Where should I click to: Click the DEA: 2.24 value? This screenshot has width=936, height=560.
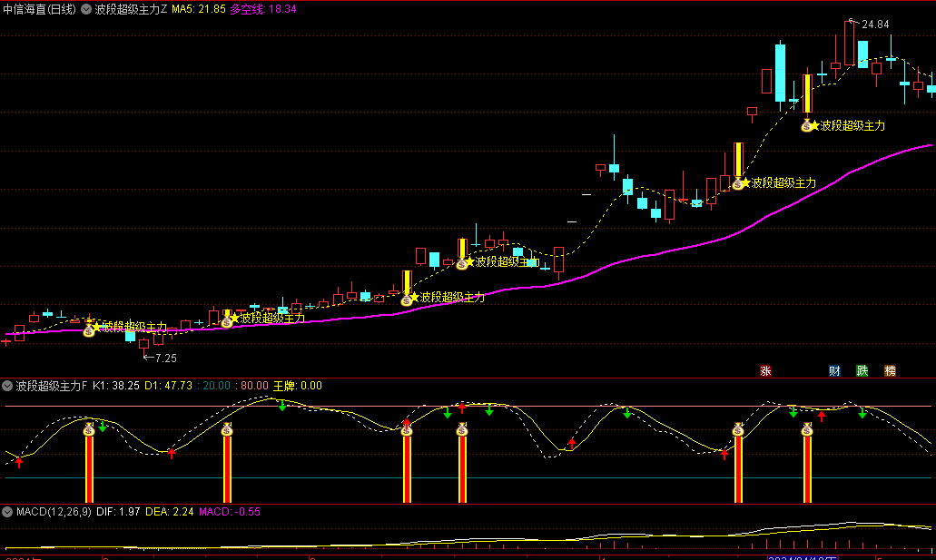click(x=170, y=512)
